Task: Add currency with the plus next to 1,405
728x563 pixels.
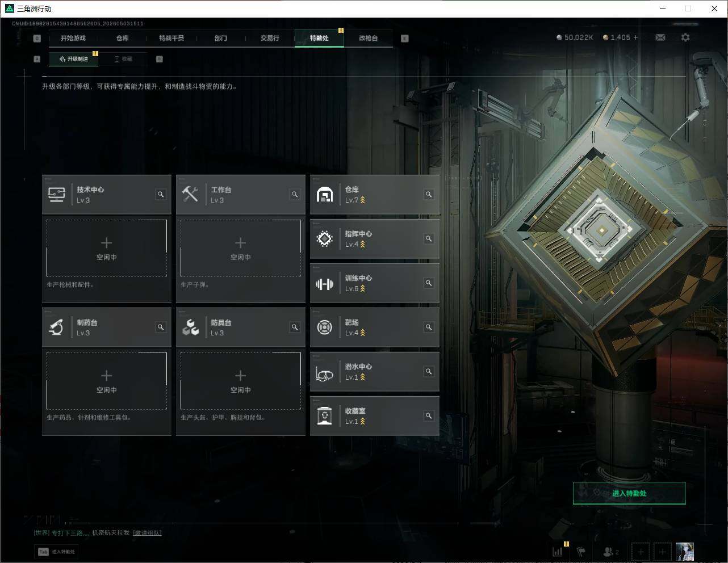Action: [635, 37]
